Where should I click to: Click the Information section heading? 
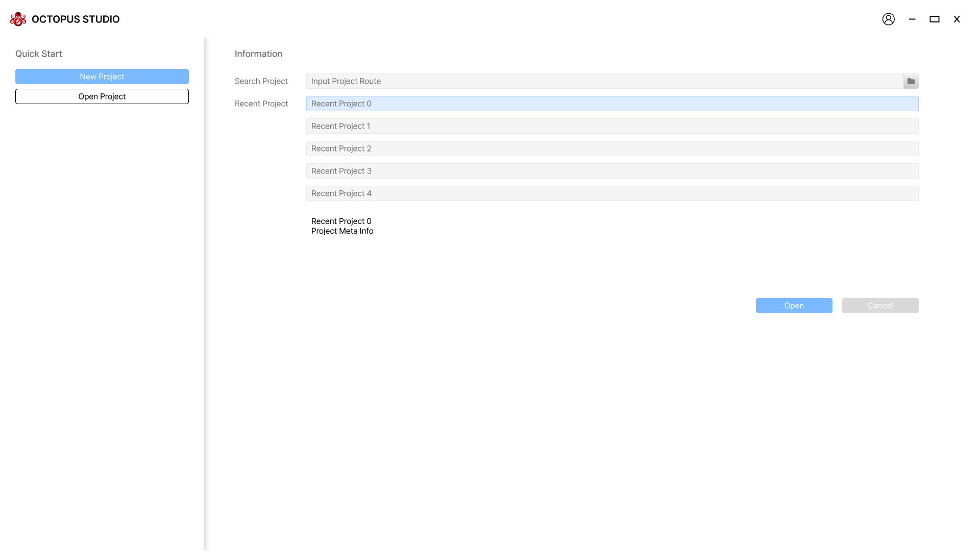pos(258,54)
